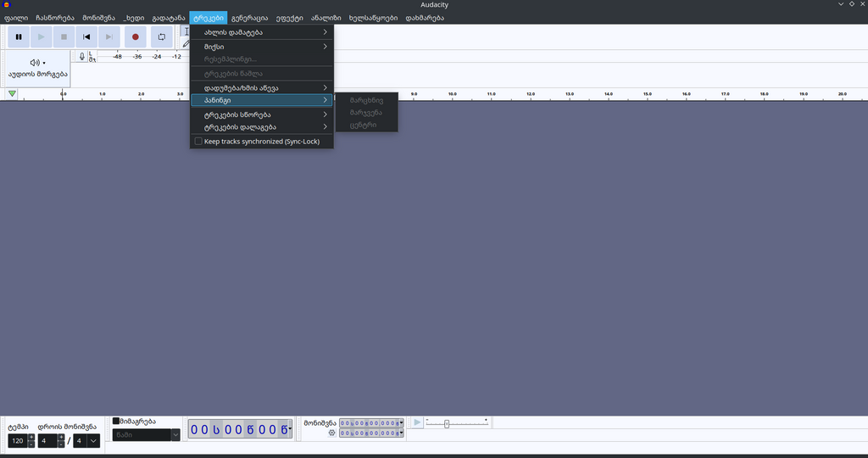Click the main time position display

pos(240,428)
